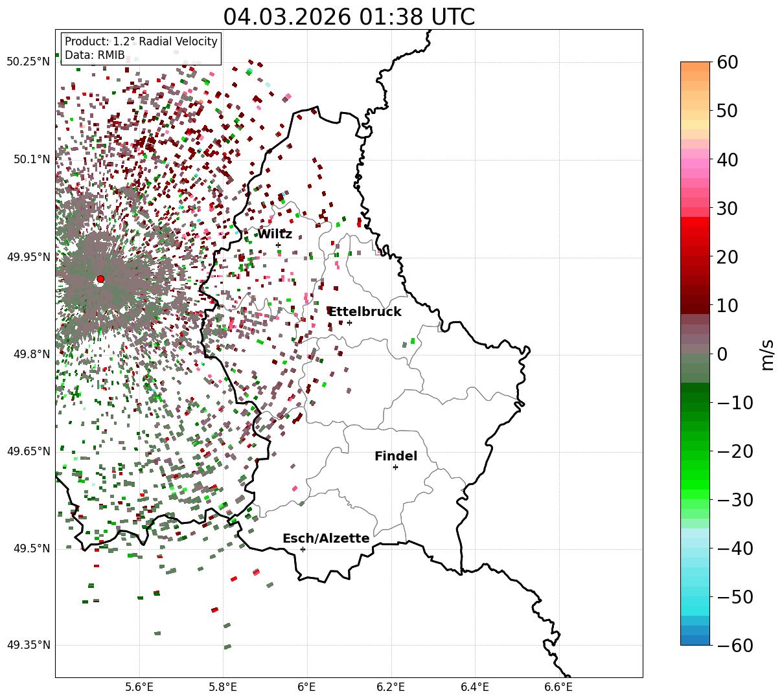
Task: Click the 50.1°N latitude label
Action: pos(31,159)
